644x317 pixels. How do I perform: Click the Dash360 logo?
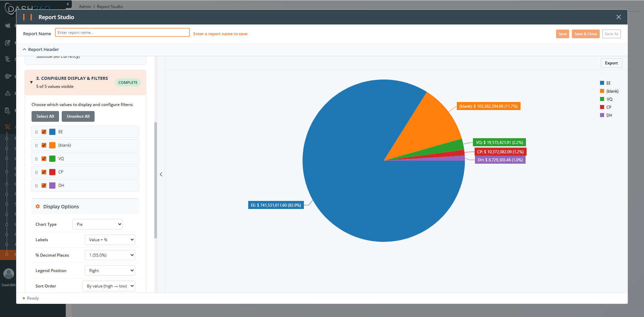tap(28, 9)
